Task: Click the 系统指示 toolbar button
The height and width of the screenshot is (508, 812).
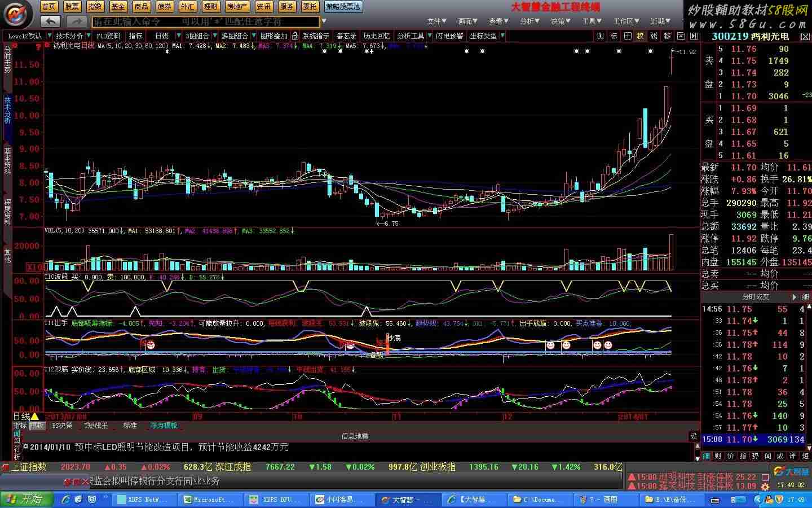Action: (x=316, y=36)
